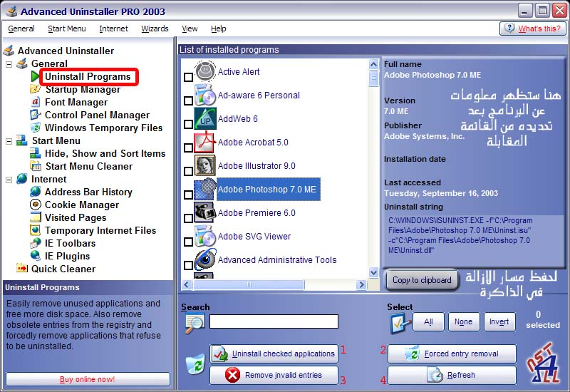Viewport: 570px width, 392px height.
Task: Click the vertical scrollbar thumb in program list
Action: click(373, 78)
